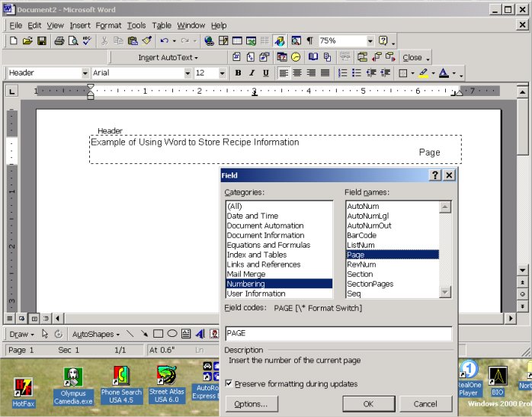The height and width of the screenshot is (417, 532).
Task: Click the yellow Highlight color button
Action: point(423,73)
